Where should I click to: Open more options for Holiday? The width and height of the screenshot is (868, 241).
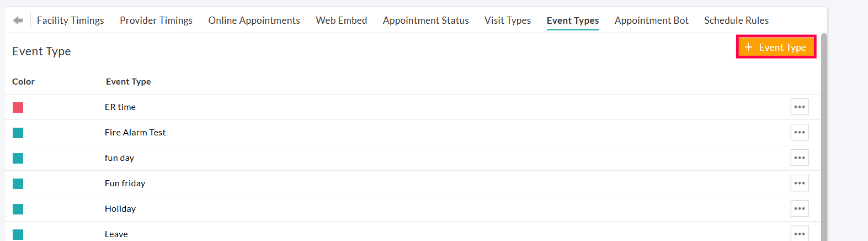800,209
